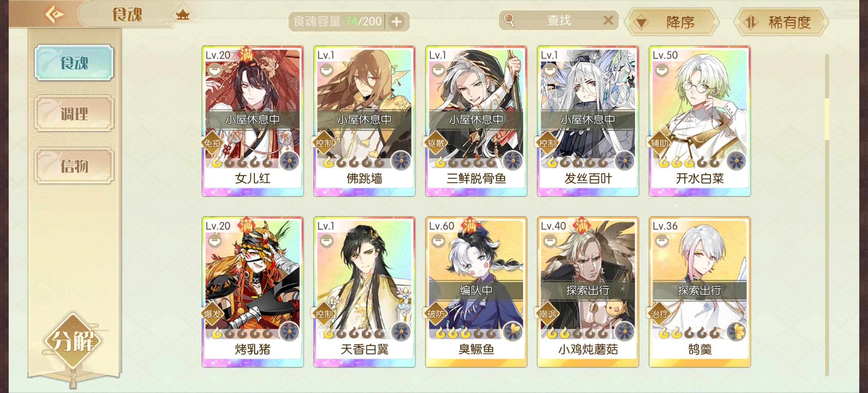
Task: Open the 稀有度 sort dropdown
Action: click(x=781, y=23)
